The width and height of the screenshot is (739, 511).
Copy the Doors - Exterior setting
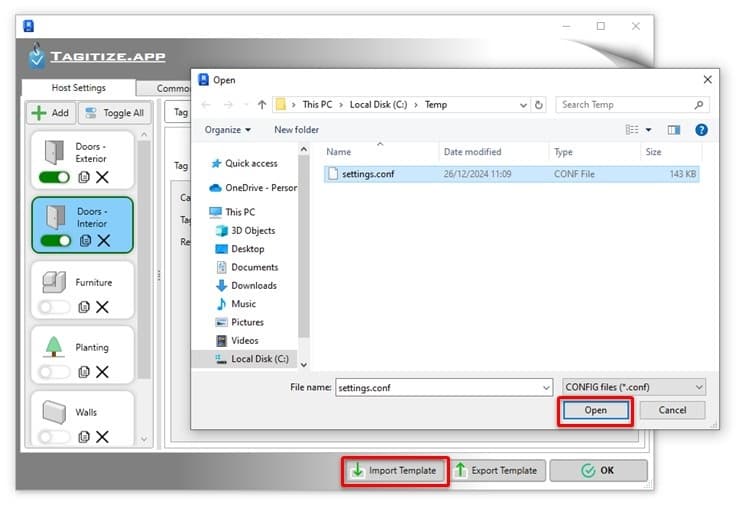click(84, 177)
